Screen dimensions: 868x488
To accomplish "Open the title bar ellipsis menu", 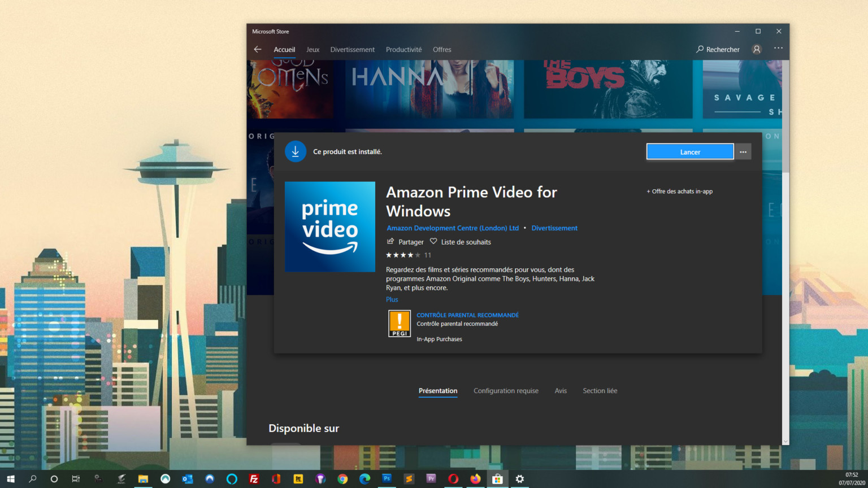I will click(778, 49).
